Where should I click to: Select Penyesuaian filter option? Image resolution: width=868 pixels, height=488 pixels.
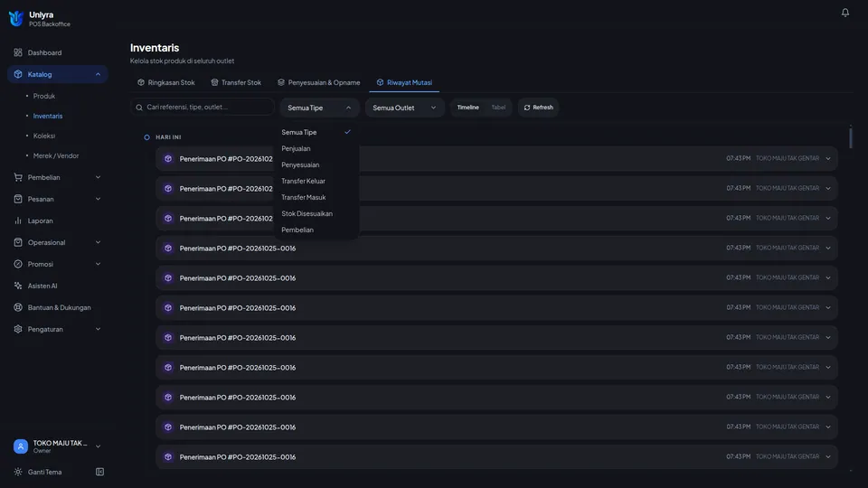[x=316, y=164]
